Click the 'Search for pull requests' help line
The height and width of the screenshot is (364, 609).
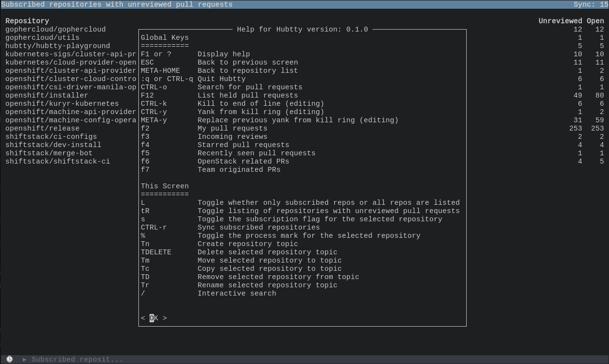(250, 87)
